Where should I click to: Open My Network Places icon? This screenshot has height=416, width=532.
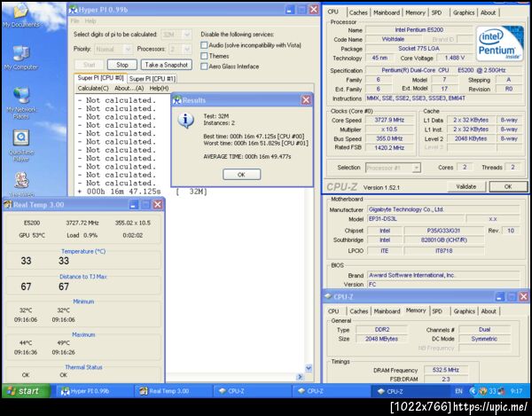(21, 103)
